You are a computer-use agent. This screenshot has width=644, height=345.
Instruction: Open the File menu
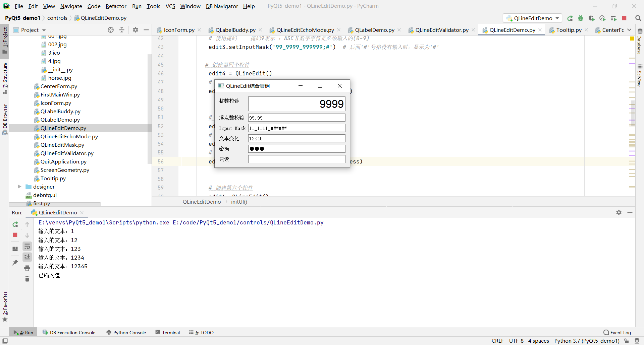[x=19, y=6]
